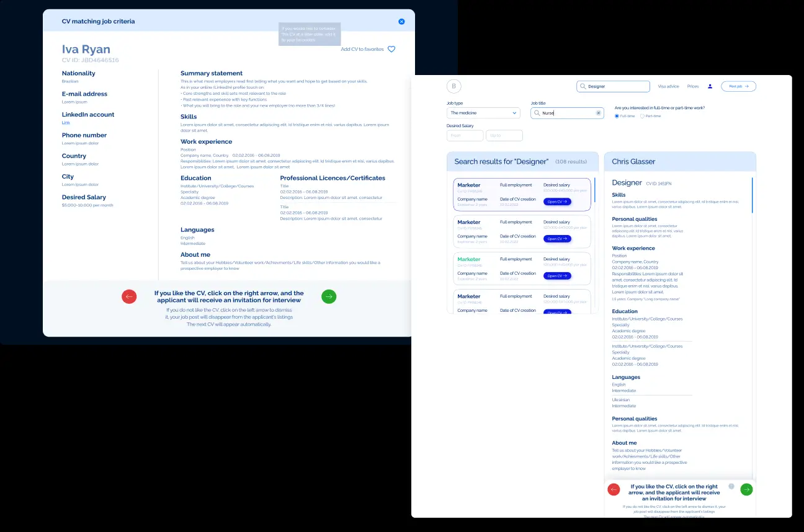
Task: Go to the Prices page
Action: pyautogui.click(x=693, y=87)
